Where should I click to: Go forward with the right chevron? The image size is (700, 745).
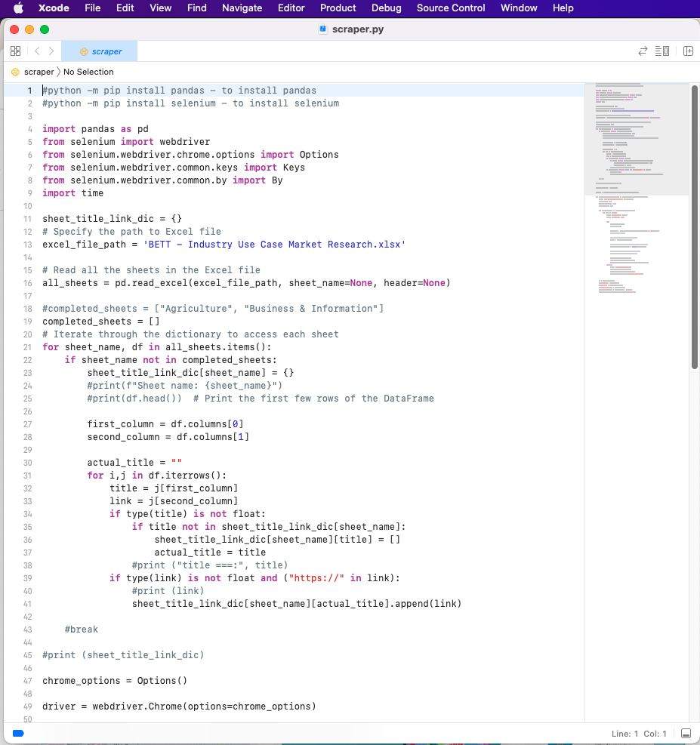point(51,51)
